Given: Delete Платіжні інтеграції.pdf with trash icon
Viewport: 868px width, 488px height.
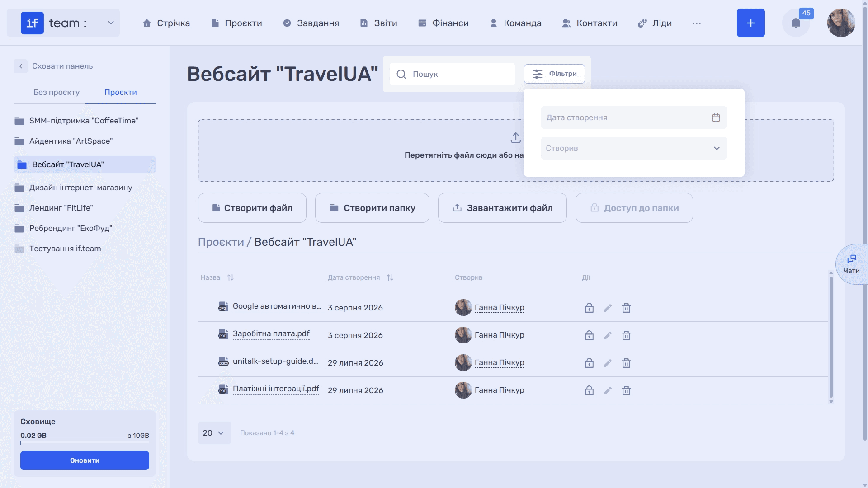Looking at the screenshot, I should (x=626, y=391).
